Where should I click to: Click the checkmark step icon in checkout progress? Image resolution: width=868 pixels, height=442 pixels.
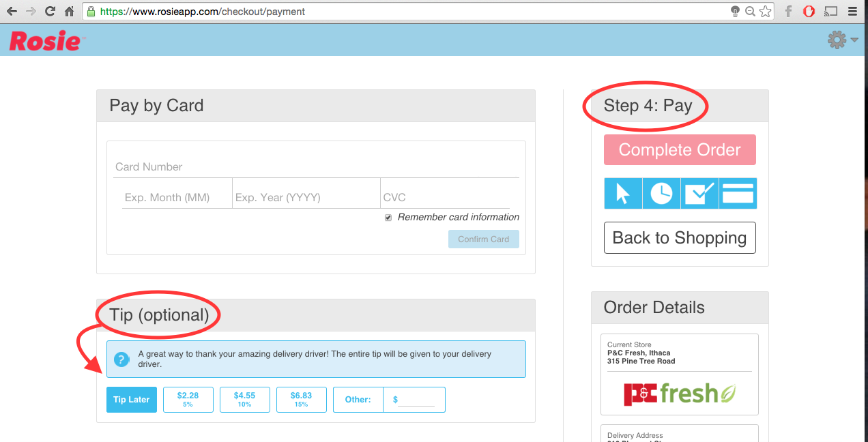tap(699, 194)
